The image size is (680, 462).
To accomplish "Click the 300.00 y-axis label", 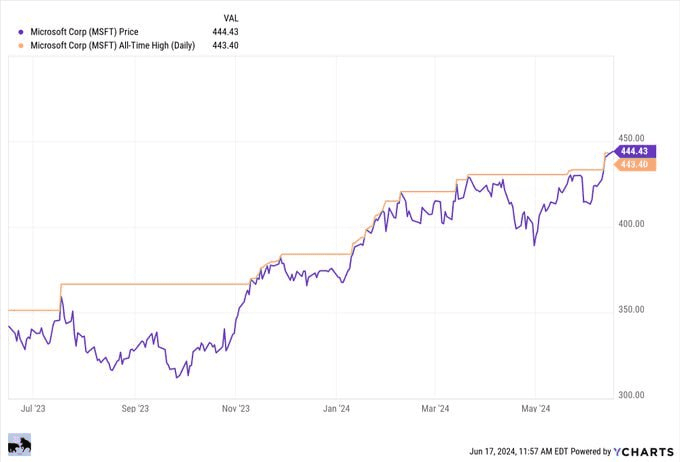I will coord(634,395).
